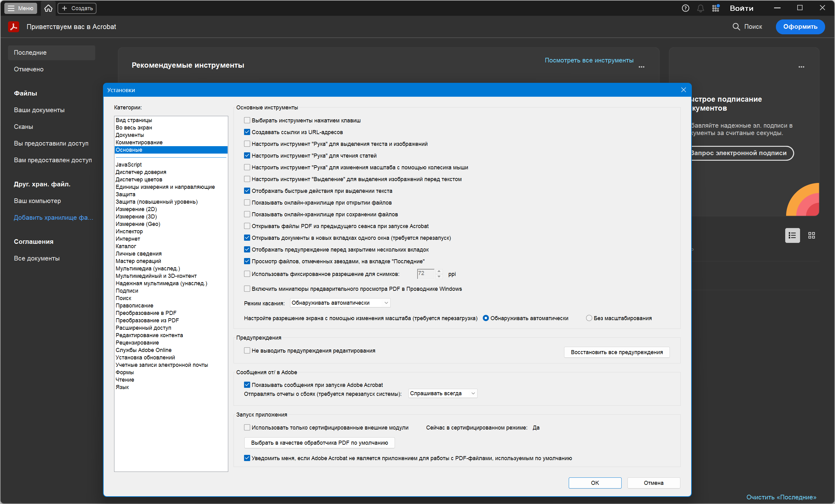Click the search magnifier icon
The height and width of the screenshot is (504, 835).
pyautogui.click(x=736, y=26)
